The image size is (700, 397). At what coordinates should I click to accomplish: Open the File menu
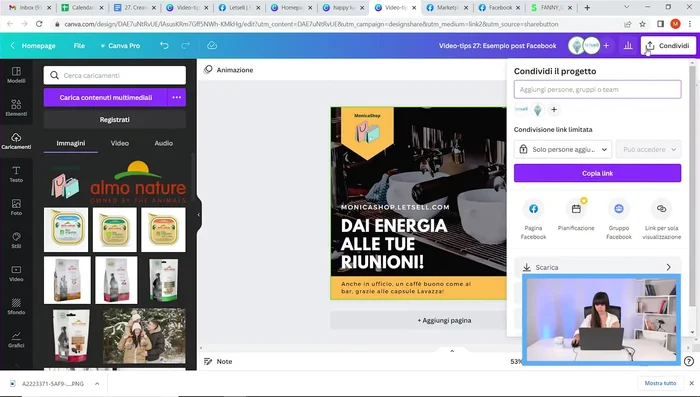pyautogui.click(x=79, y=46)
